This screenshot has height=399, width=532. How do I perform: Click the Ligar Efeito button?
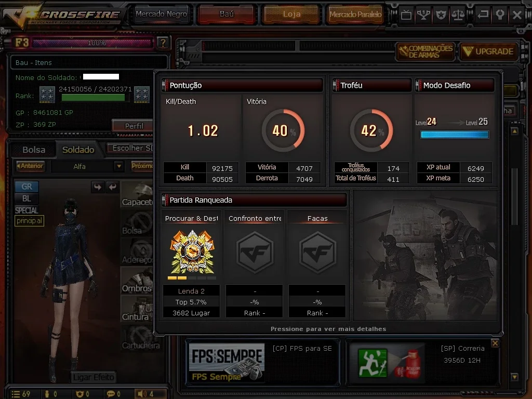tap(94, 377)
